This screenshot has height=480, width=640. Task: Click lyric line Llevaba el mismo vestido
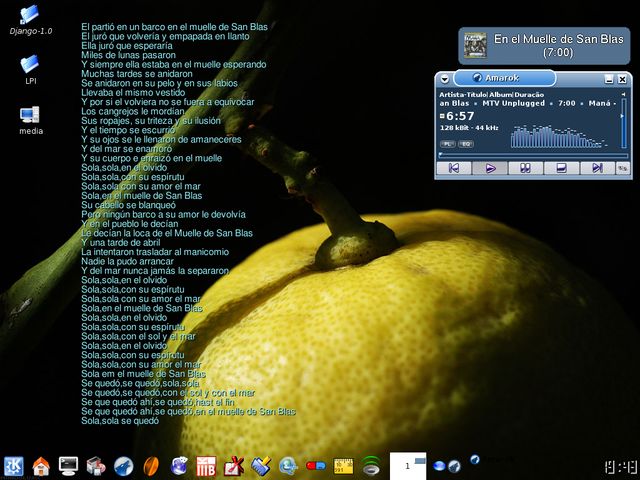point(133,93)
